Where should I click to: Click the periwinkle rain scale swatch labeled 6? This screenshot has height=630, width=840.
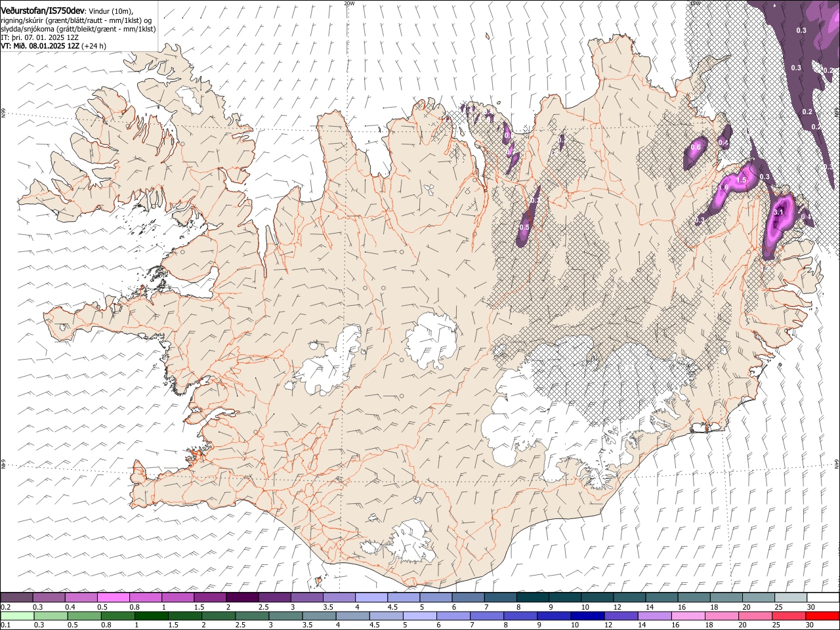pos(453,616)
